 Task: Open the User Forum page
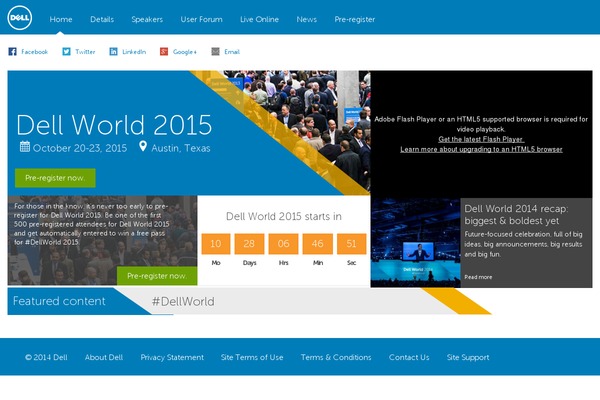[x=201, y=19]
